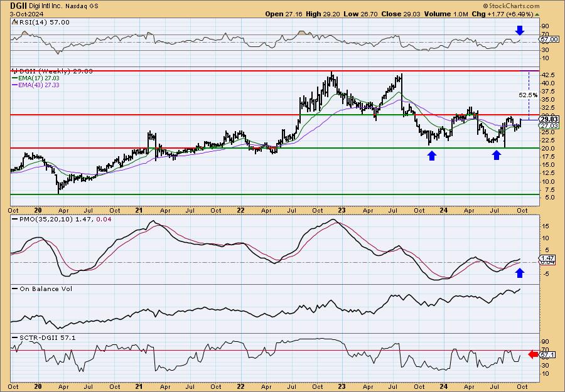Click the -5 level on the PMO axis

[x=545, y=274]
